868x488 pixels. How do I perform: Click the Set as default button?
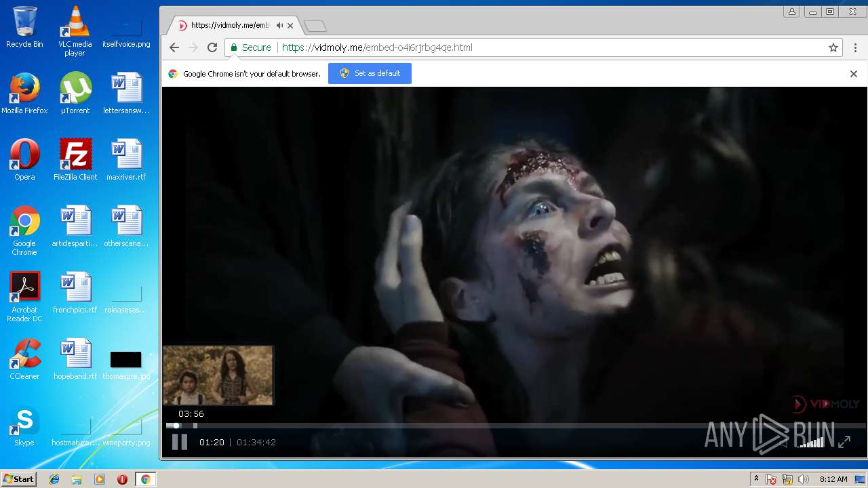click(370, 73)
